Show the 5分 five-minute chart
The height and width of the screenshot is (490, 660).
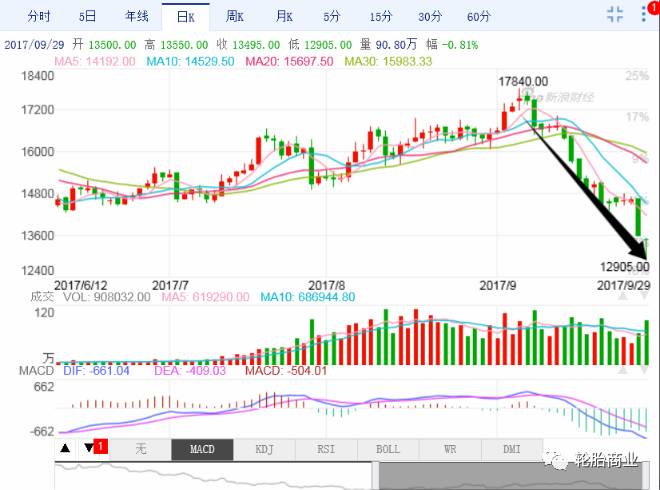pyautogui.click(x=332, y=16)
